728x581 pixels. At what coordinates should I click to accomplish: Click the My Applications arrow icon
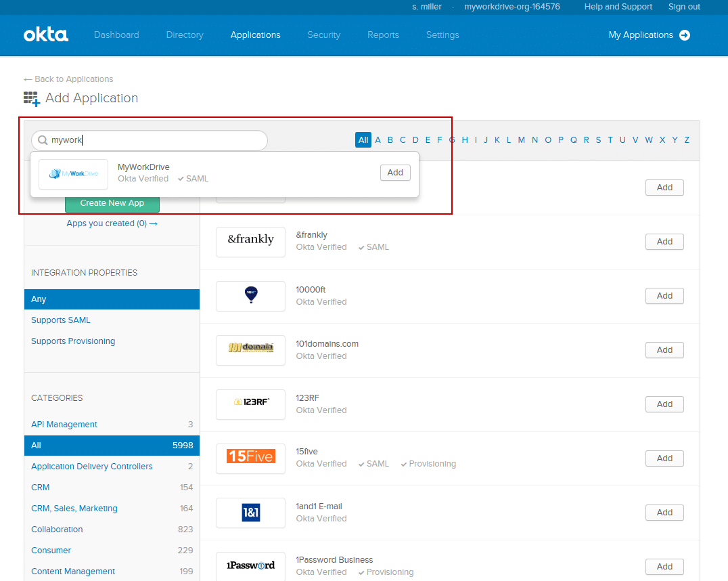tap(685, 35)
